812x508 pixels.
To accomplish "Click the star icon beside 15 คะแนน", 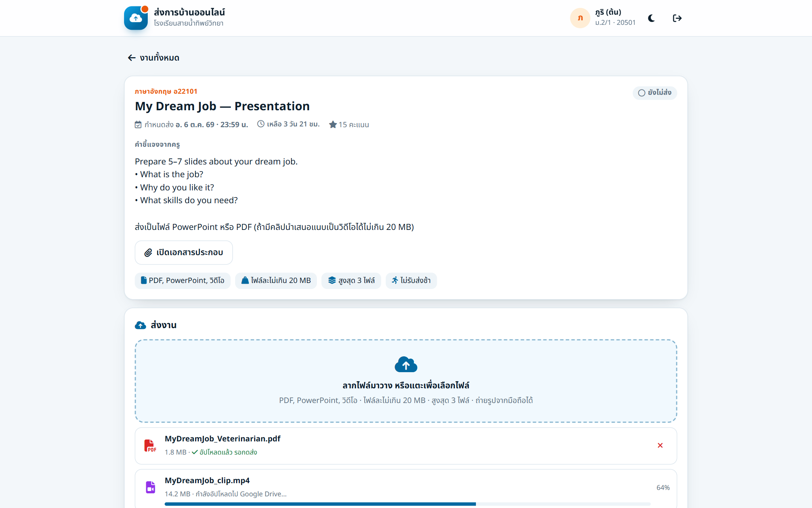I will click(333, 125).
